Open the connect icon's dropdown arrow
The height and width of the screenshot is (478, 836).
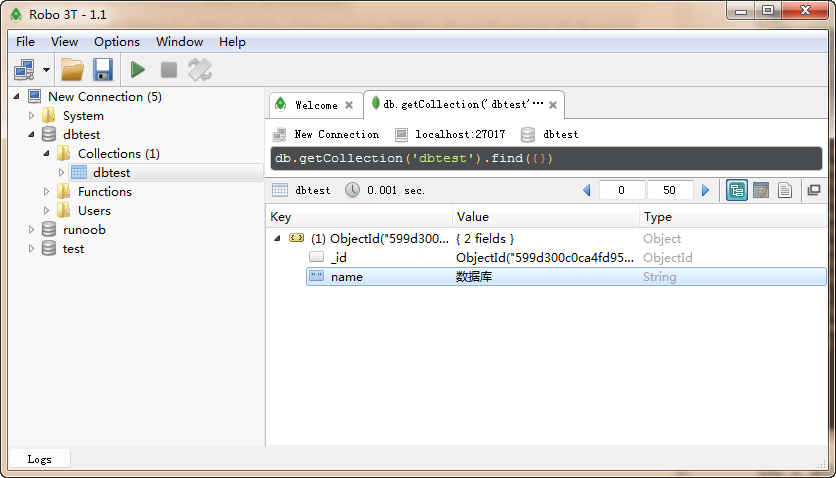click(x=46, y=70)
